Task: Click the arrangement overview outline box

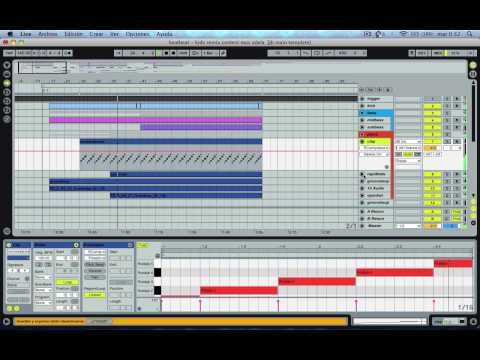Action: pyautogui.click(x=42, y=67)
